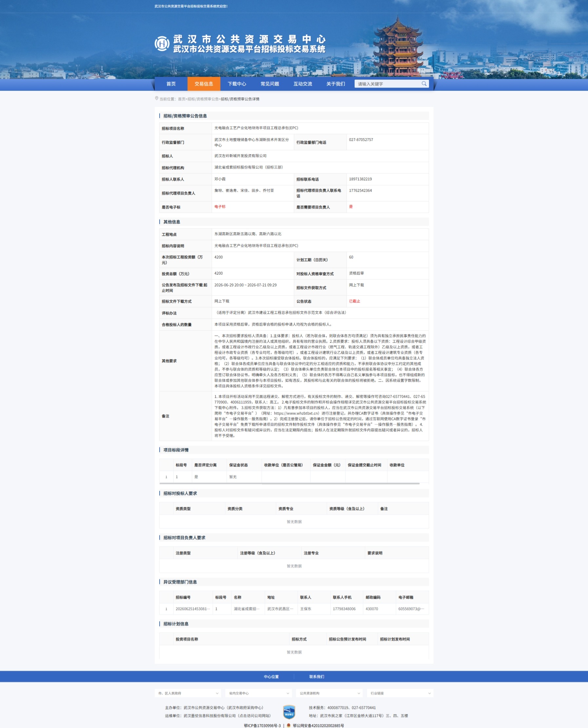Expand the 公共资源机构 dropdown

click(329, 693)
